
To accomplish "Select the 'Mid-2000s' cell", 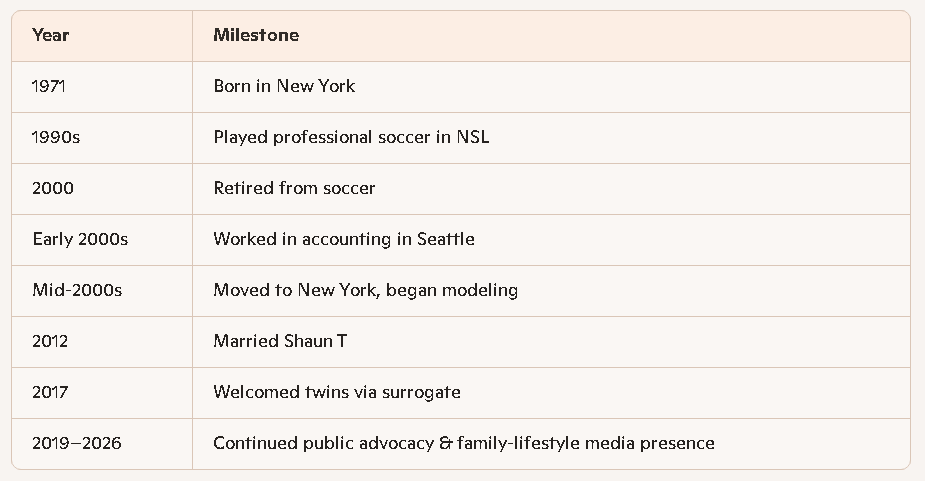I will (77, 290).
